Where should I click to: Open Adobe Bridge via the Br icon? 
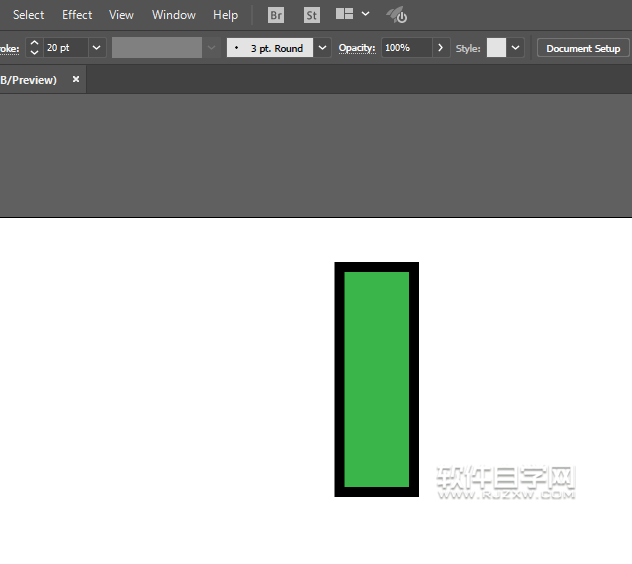pyautogui.click(x=276, y=15)
